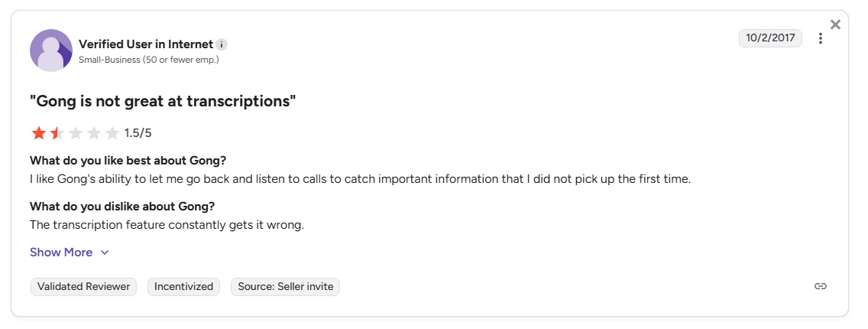
Task: Click the 10/2/2017 date badge
Action: tap(770, 38)
